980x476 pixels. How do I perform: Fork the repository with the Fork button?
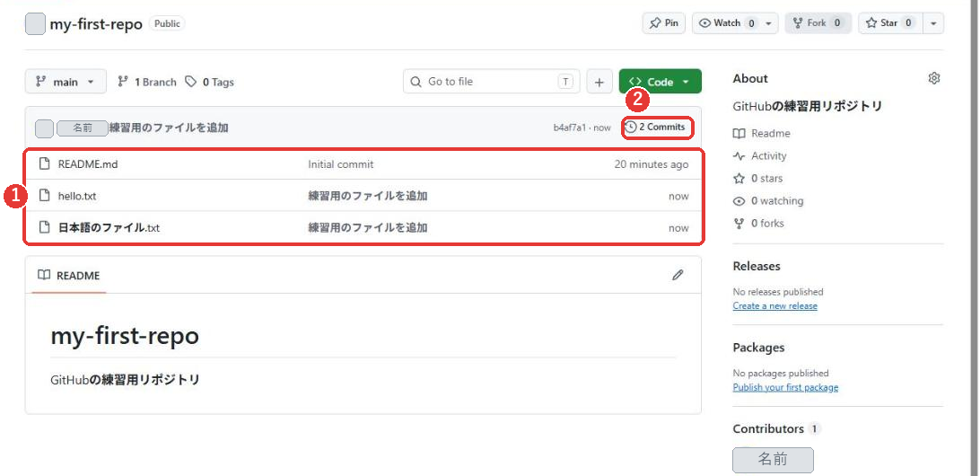818,23
